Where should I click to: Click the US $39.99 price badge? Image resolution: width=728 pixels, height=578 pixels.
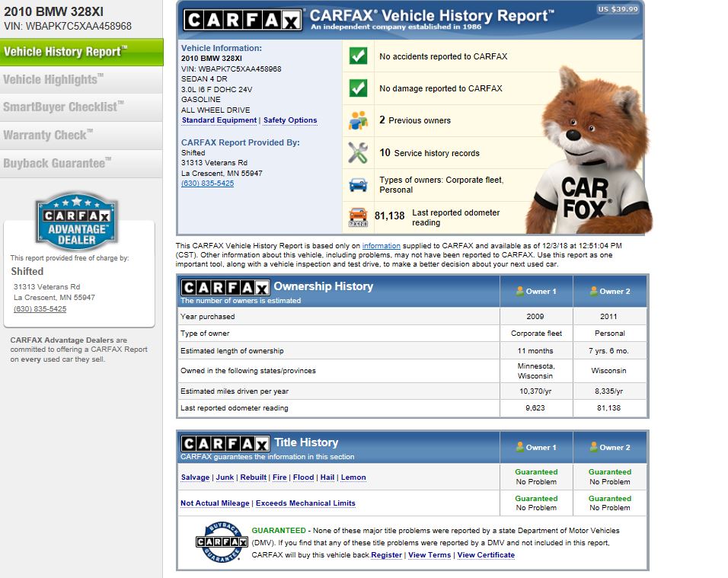pos(618,9)
